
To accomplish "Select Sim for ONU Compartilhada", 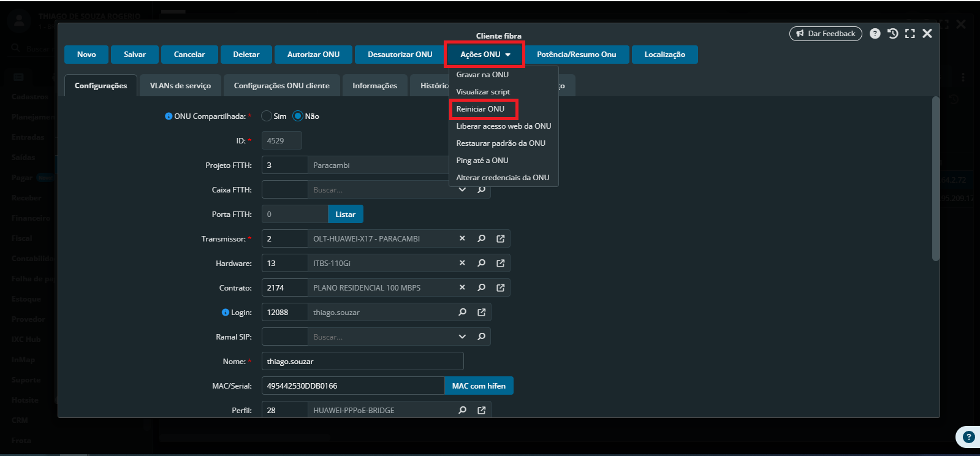I will point(267,116).
